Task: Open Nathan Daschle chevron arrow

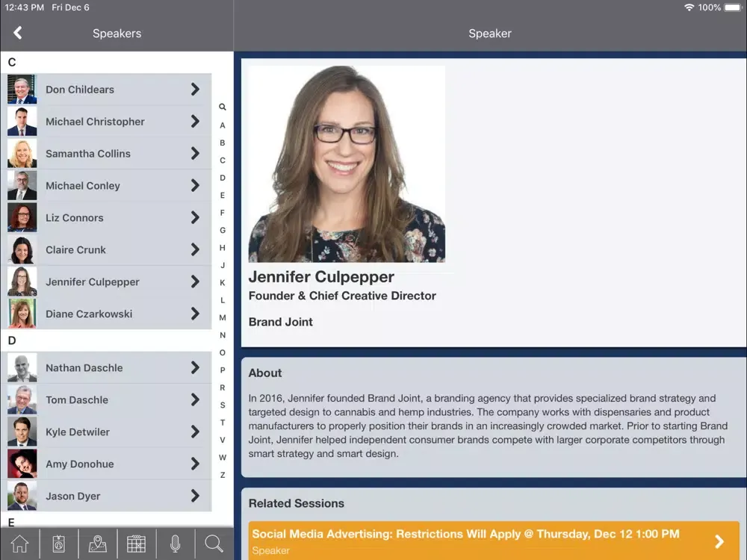Action: (195, 367)
